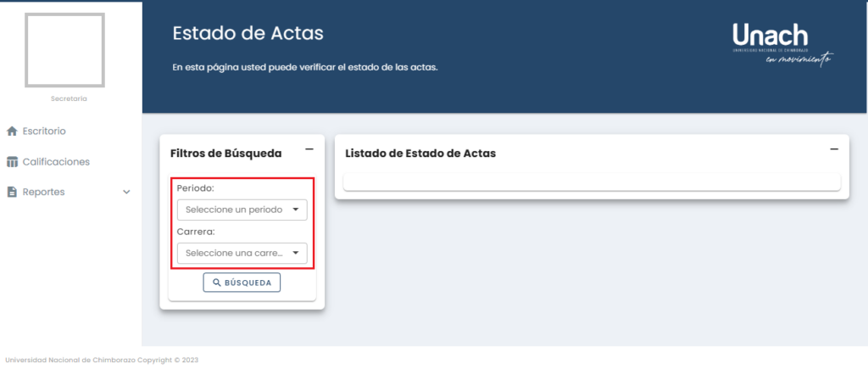The height and width of the screenshot is (375, 868).
Task: Click the Reportes document icon
Action: (12, 193)
